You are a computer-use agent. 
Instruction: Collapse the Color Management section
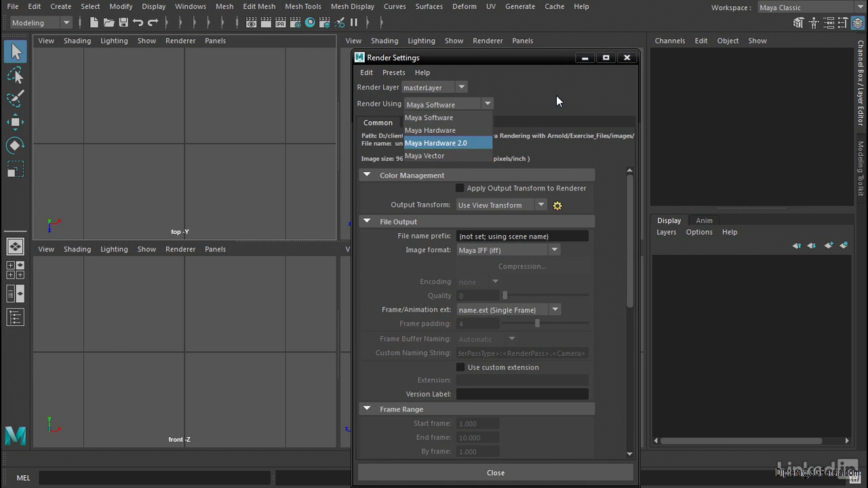pyautogui.click(x=367, y=175)
